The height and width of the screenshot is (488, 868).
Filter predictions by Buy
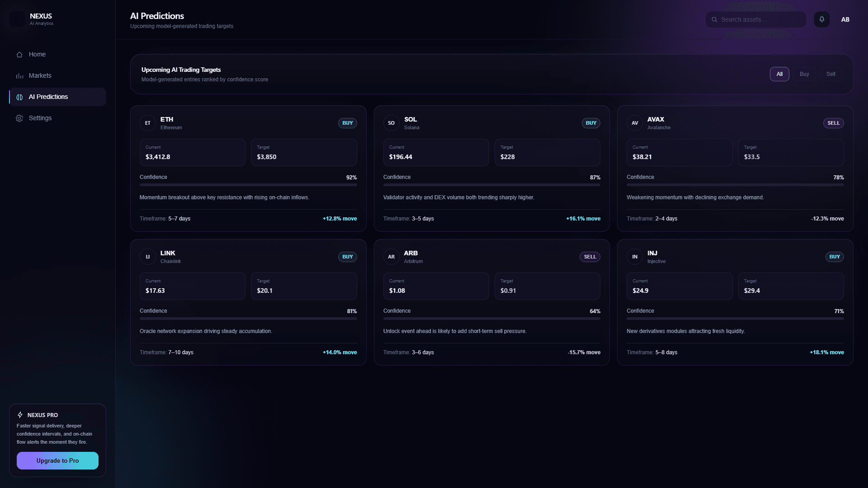pyautogui.click(x=804, y=74)
